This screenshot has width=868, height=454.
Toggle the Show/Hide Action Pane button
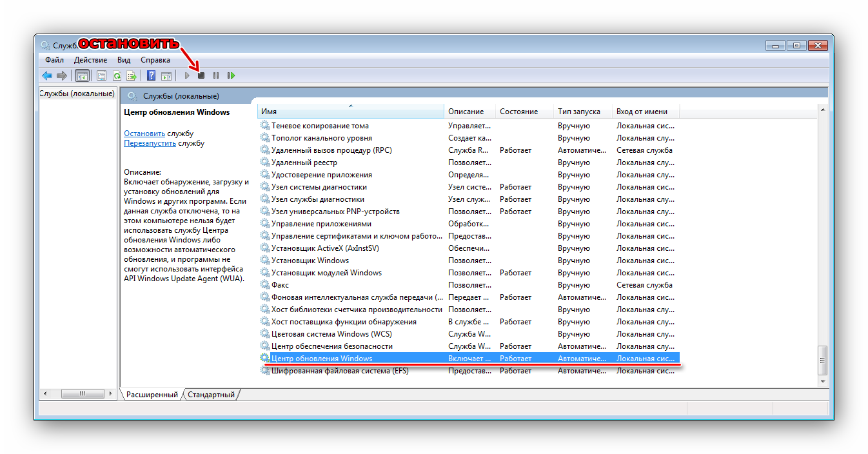(166, 75)
